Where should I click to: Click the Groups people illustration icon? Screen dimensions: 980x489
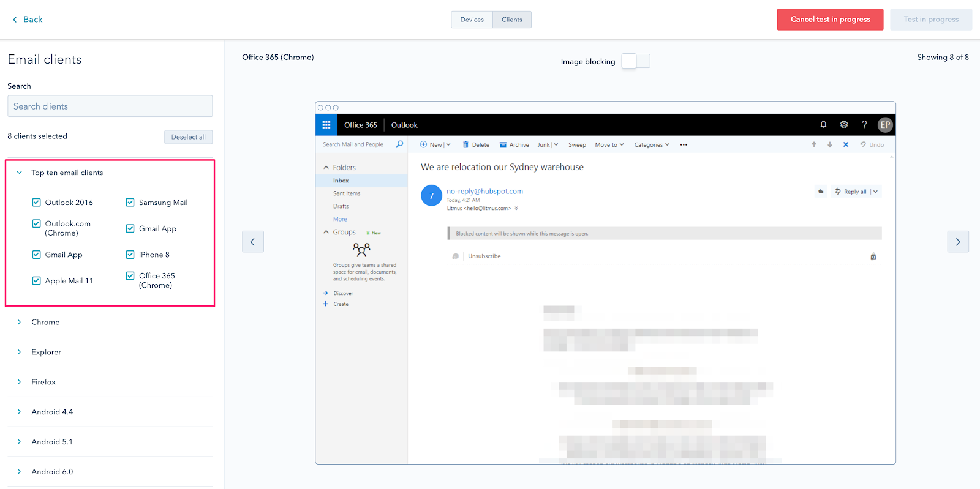coord(361,249)
